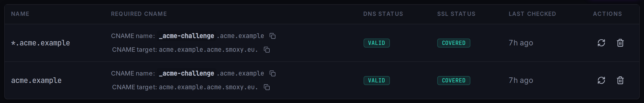Viewport: 644px width, 103px height.
Task: Delete the *.acme.example domain entry
Action: pos(620,43)
